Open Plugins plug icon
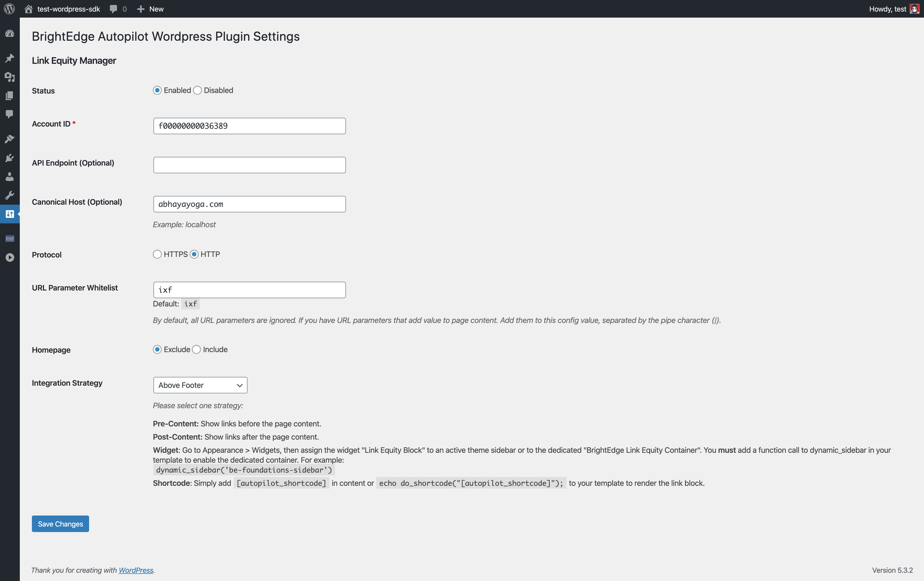 [10, 158]
